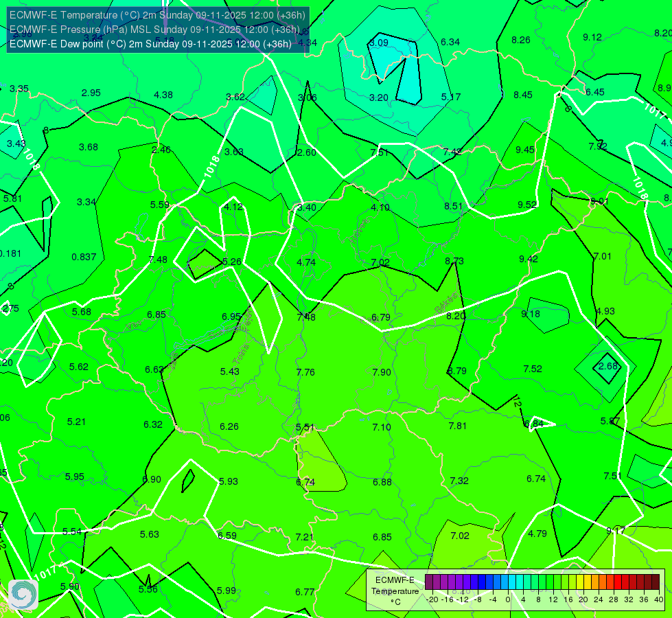Click the 5.21 temperature value

pyautogui.click(x=77, y=422)
